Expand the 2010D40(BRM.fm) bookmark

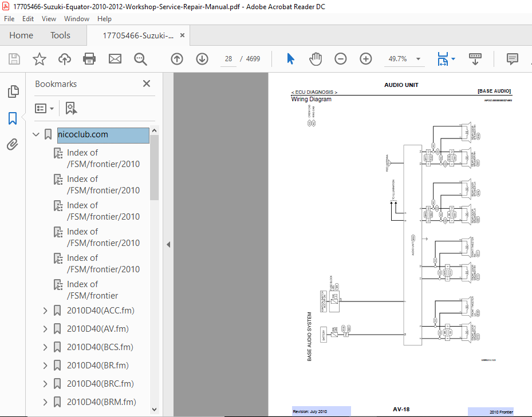pyautogui.click(x=45, y=402)
